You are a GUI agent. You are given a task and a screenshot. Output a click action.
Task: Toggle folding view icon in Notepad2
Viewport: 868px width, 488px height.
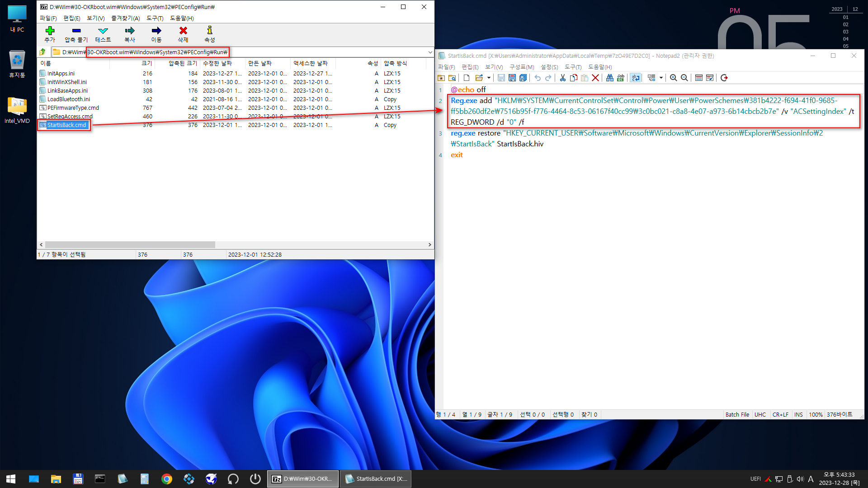coord(651,78)
